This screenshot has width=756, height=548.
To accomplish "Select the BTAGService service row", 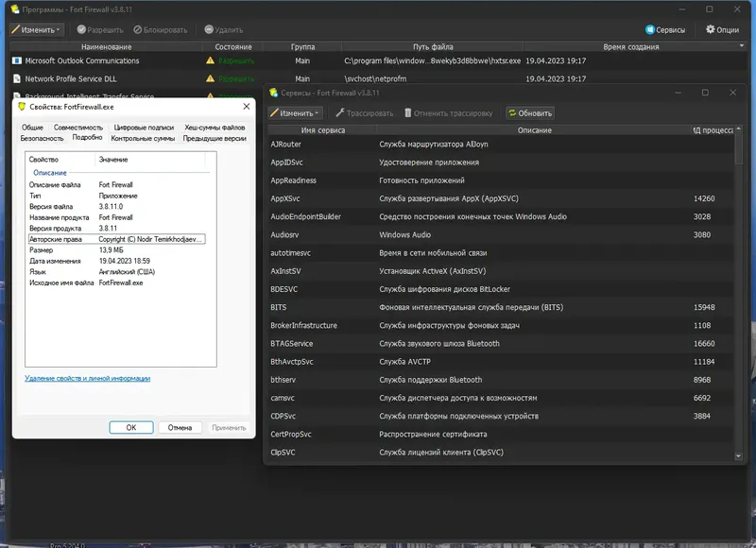I will 501,344.
